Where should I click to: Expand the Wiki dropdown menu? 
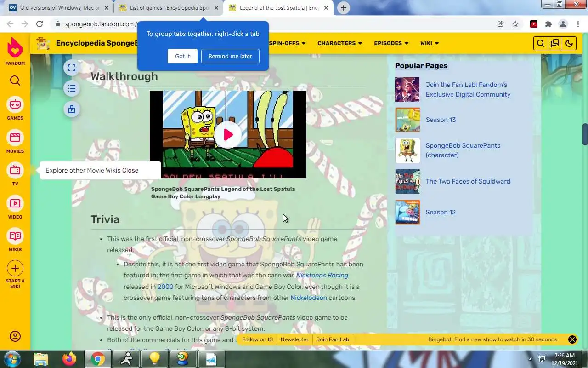pos(430,43)
